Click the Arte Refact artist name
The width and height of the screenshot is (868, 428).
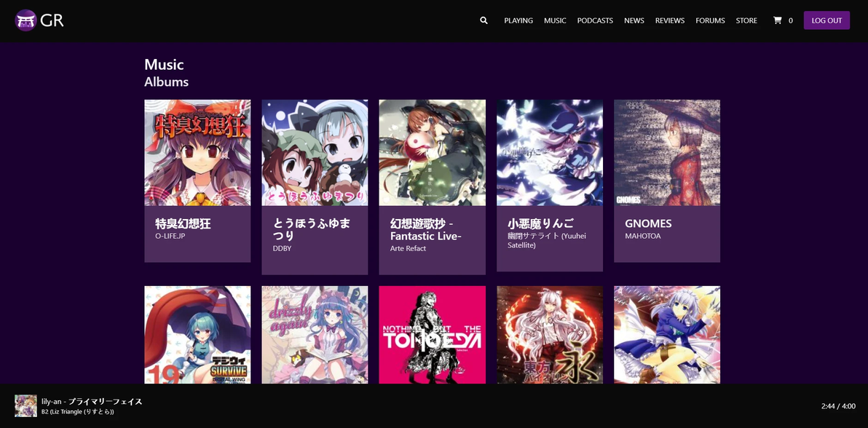408,249
